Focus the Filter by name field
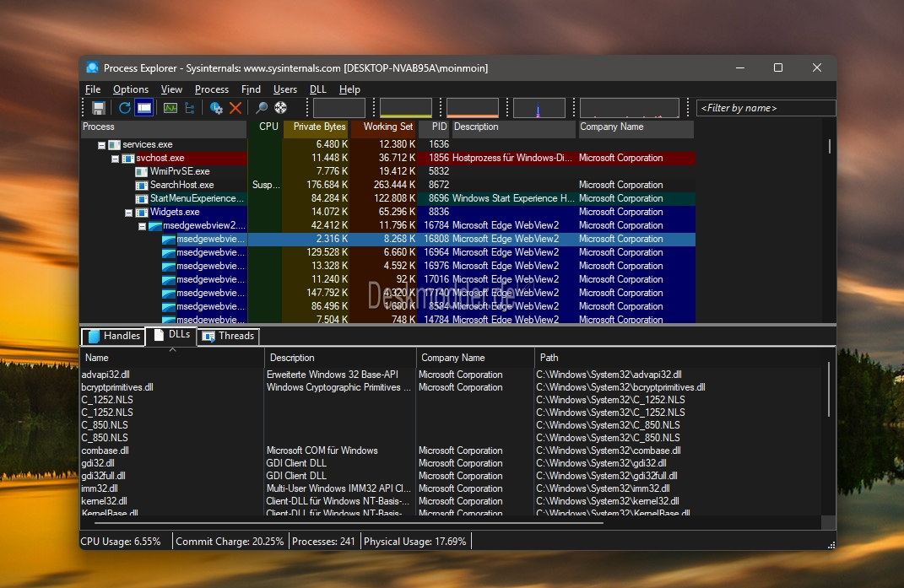The height and width of the screenshot is (588, 904). pos(766,108)
